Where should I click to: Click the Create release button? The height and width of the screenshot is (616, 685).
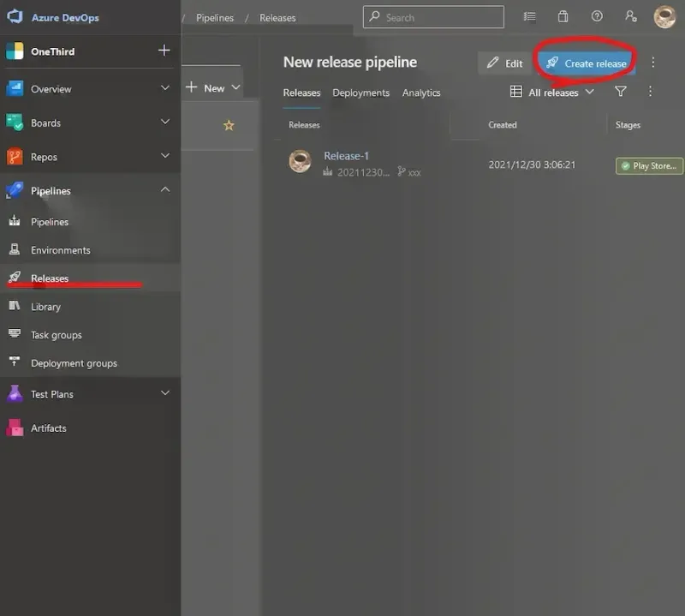(x=587, y=63)
